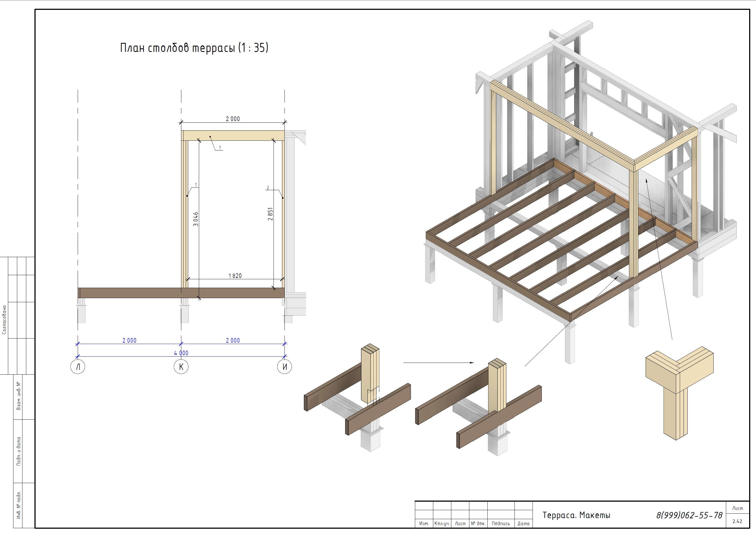This screenshot has width=756, height=535.
Task: Click the Дата column header cell
Action: coord(523,524)
